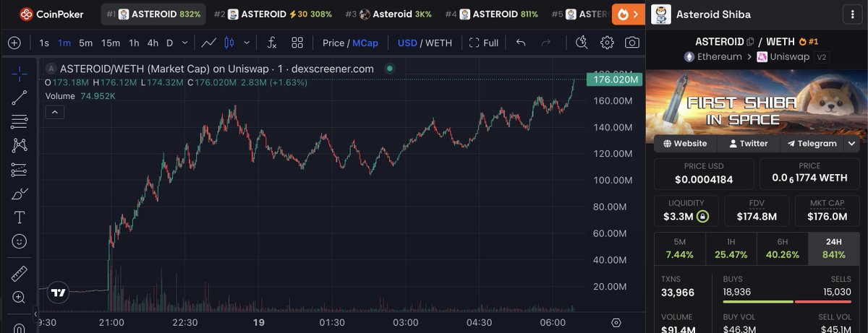Redo the chart action

point(546,43)
